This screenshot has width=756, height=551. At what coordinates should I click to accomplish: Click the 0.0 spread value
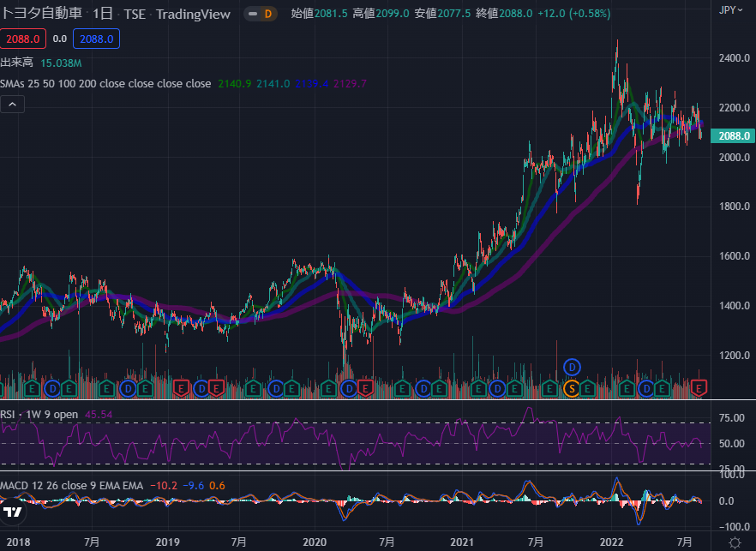[x=60, y=39]
